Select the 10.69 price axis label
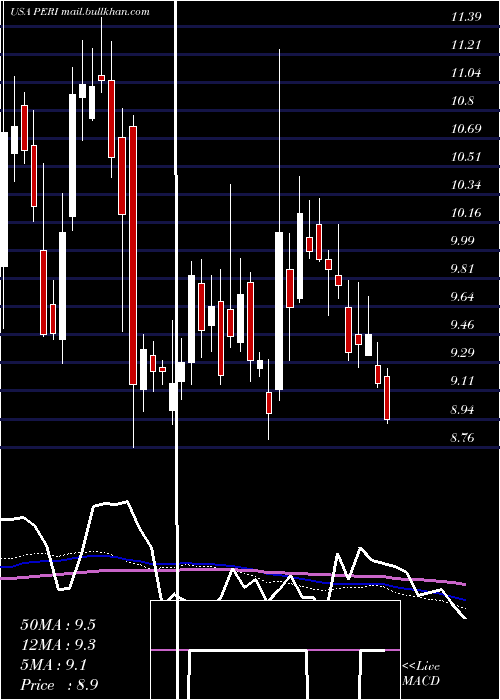The image size is (500, 700). [x=466, y=129]
